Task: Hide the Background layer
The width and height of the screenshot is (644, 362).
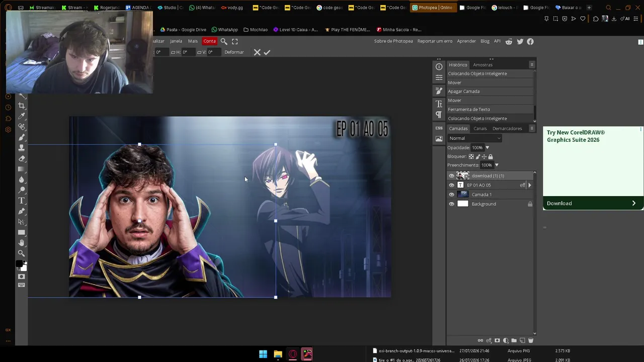Action: coord(451,204)
